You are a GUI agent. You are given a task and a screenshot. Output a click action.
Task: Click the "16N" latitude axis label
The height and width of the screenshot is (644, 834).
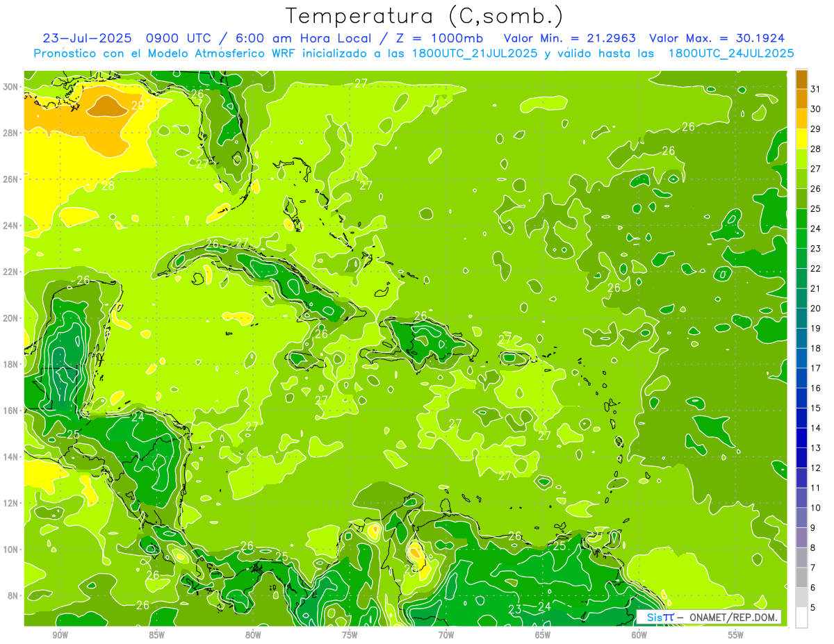11,411
